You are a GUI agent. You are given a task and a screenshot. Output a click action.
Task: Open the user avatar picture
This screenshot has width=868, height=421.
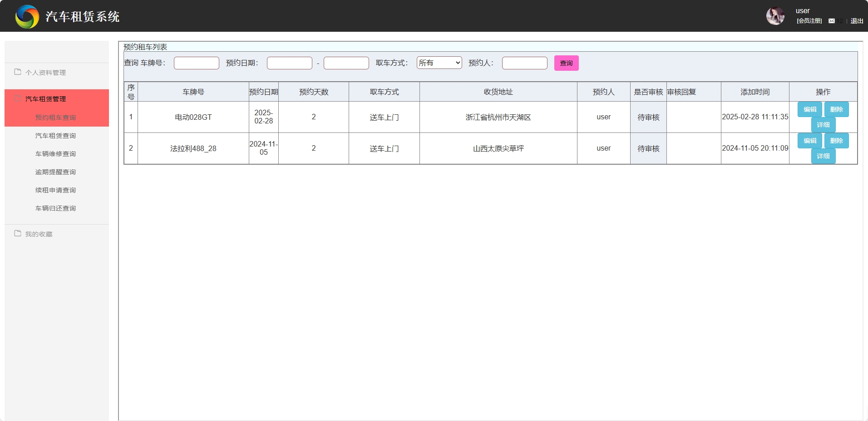[775, 16]
